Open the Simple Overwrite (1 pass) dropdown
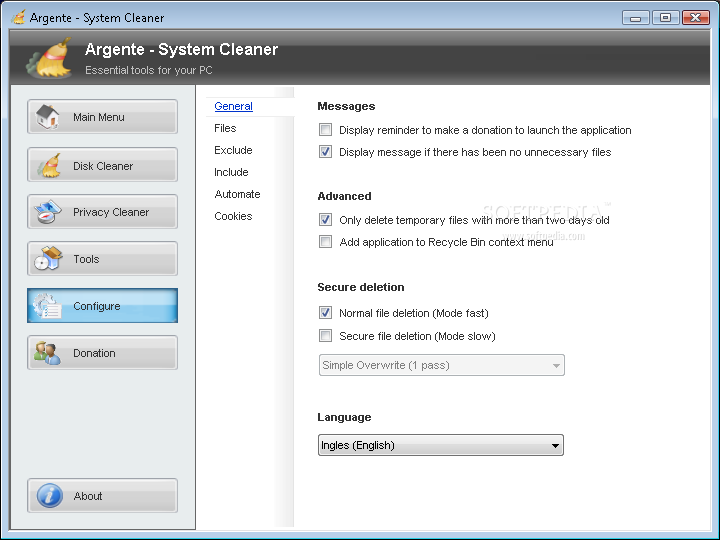 pos(442,365)
